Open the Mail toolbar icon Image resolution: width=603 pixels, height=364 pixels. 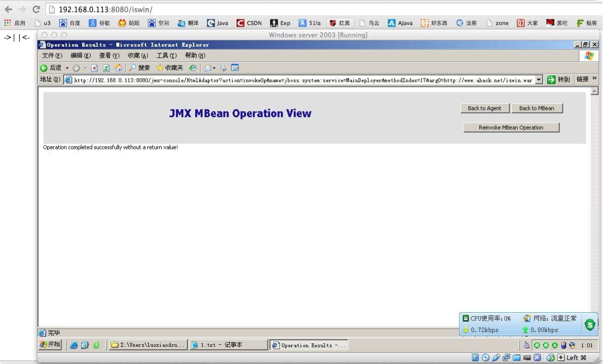pyautogui.click(x=208, y=68)
